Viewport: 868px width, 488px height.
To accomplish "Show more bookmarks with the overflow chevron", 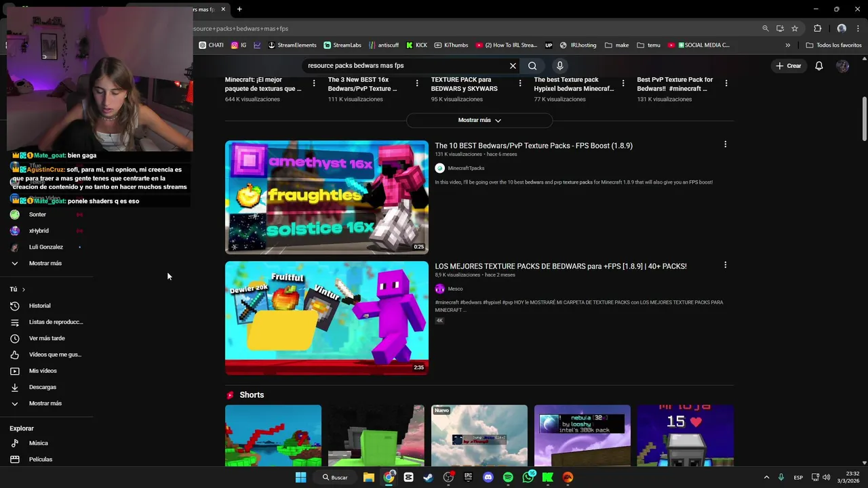I will (787, 45).
